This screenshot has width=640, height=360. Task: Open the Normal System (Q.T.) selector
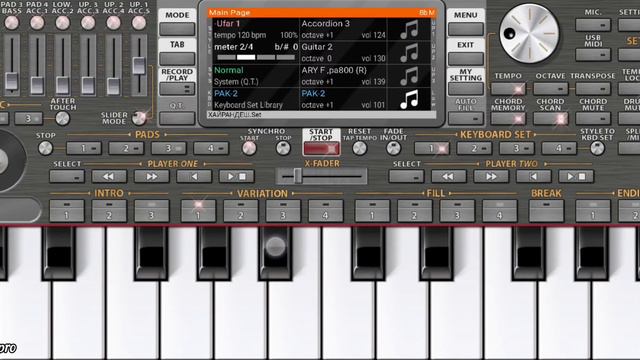pos(256,76)
